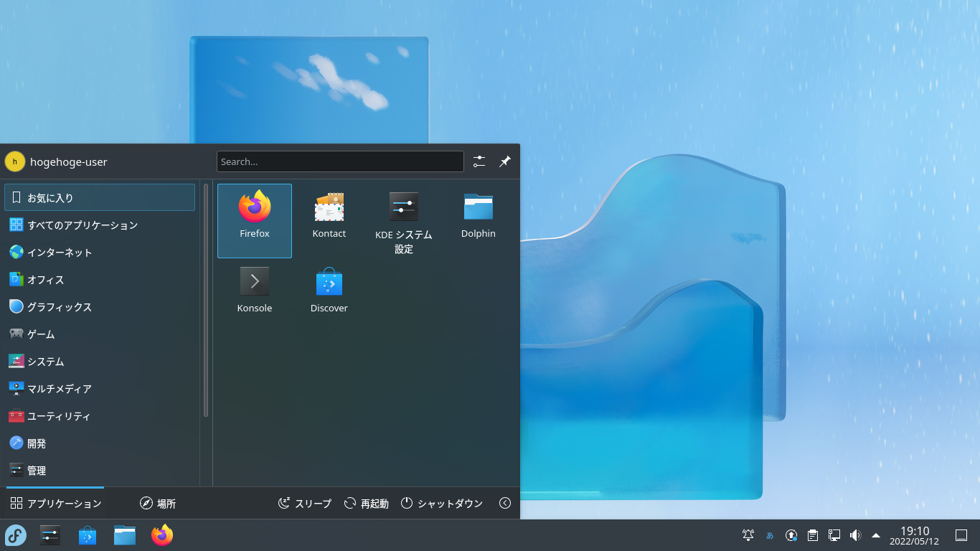The height and width of the screenshot is (551, 980).
Task: Launch Konsole terminal from favorites
Action: pyautogui.click(x=255, y=296)
